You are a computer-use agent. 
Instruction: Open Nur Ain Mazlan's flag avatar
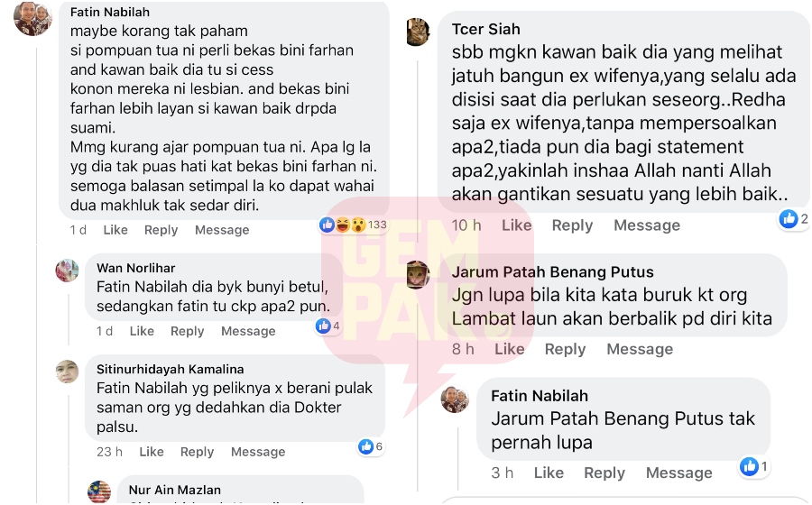tap(99, 492)
